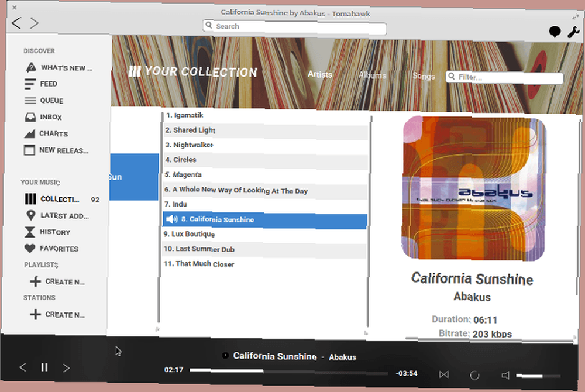Open the speech bubble notifications icon

(555, 32)
